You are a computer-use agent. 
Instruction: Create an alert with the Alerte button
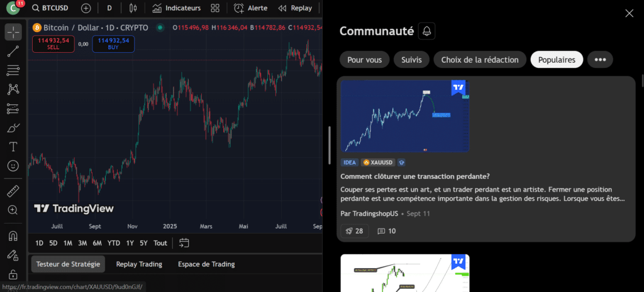point(250,8)
